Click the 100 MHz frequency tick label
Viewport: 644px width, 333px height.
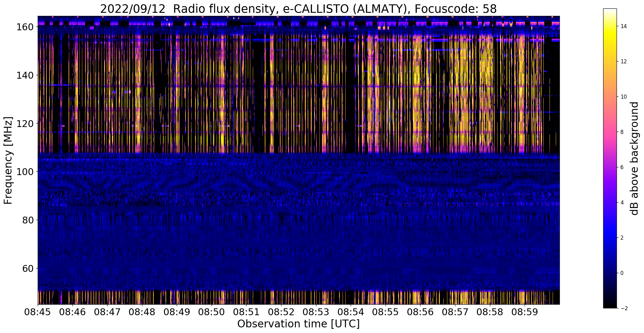click(x=25, y=172)
